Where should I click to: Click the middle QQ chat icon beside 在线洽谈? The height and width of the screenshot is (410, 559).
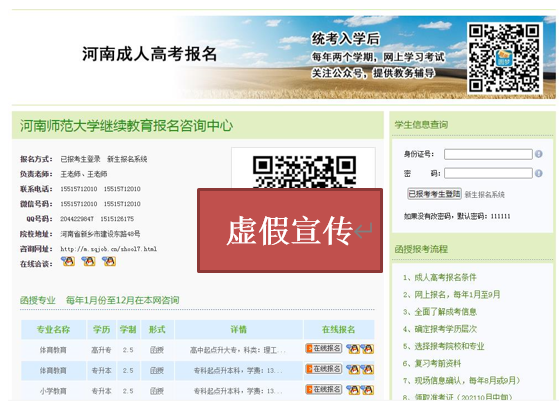[88, 261]
